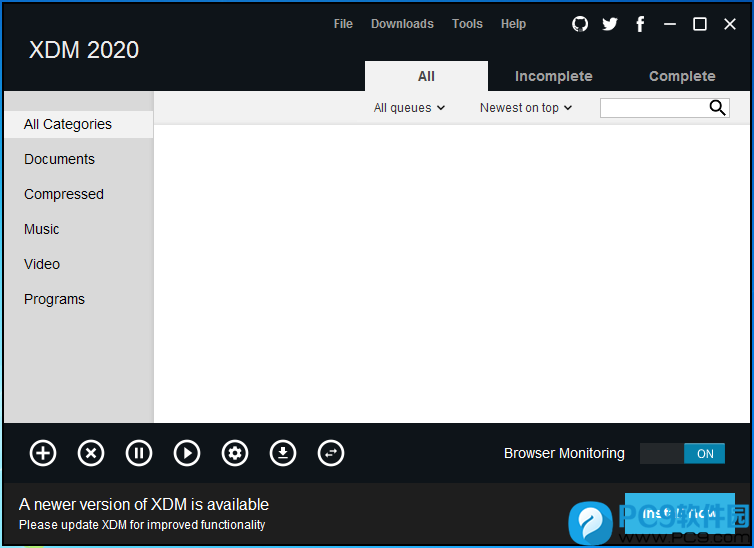Open the Tools menu
Image resolution: width=754 pixels, height=548 pixels.
[x=467, y=24]
